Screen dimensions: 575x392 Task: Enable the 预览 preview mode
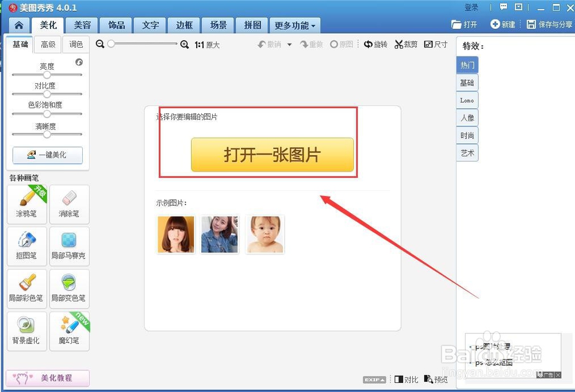coord(436,379)
